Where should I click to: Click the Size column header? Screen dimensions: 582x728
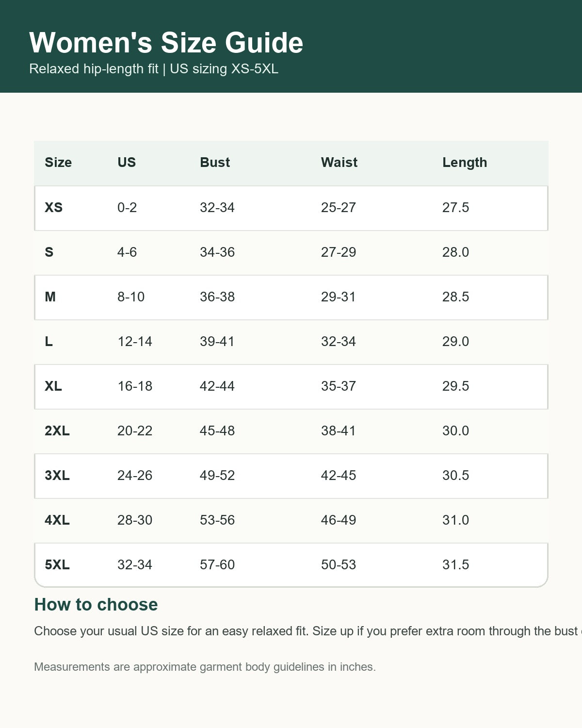58,163
